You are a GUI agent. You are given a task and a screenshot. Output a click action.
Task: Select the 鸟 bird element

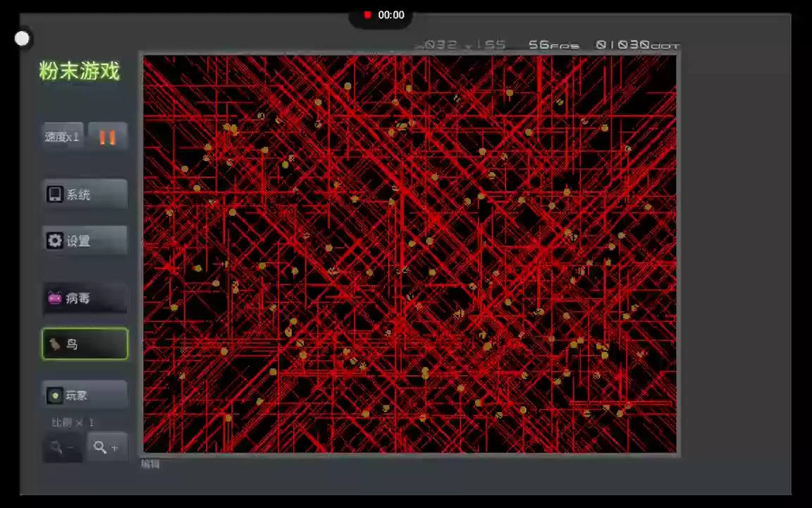[85, 344]
